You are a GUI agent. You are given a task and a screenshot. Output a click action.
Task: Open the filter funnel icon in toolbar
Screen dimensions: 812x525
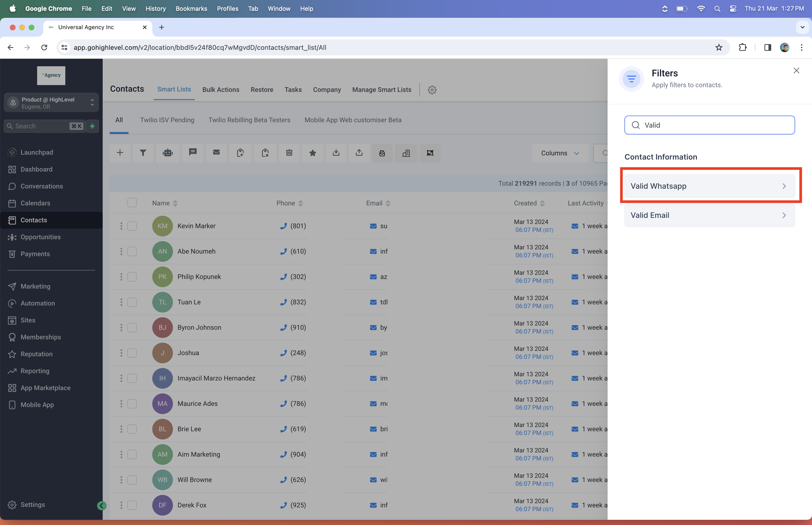(143, 153)
